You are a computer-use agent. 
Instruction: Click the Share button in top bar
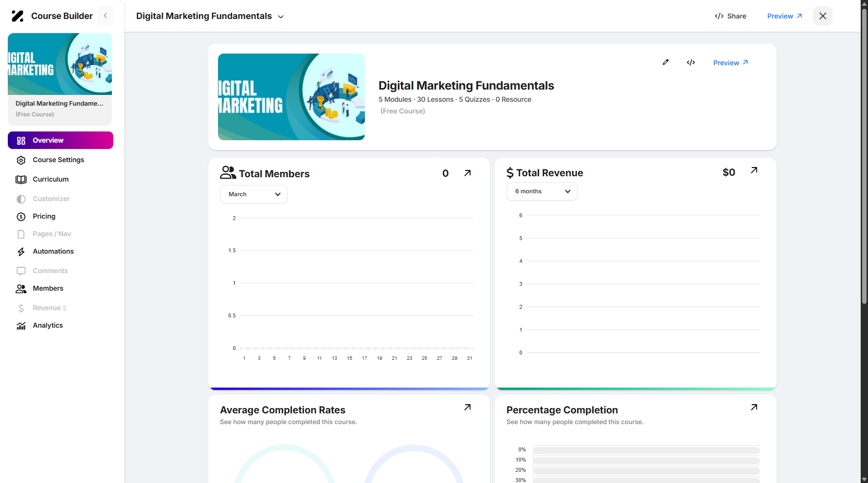tap(730, 16)
